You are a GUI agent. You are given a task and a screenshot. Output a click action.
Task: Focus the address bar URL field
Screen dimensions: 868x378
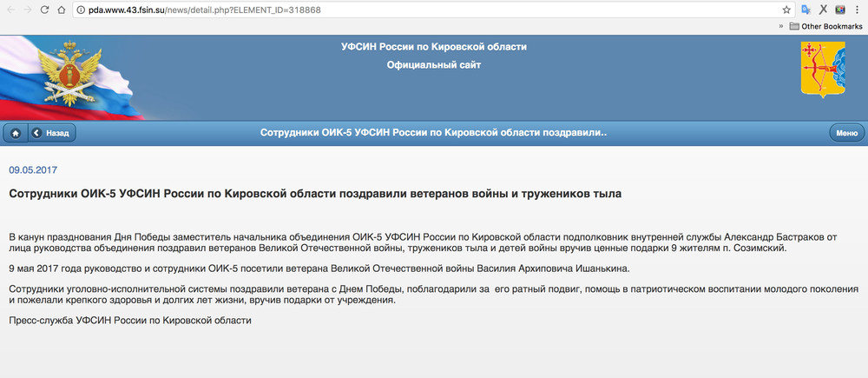click(431, 10)
